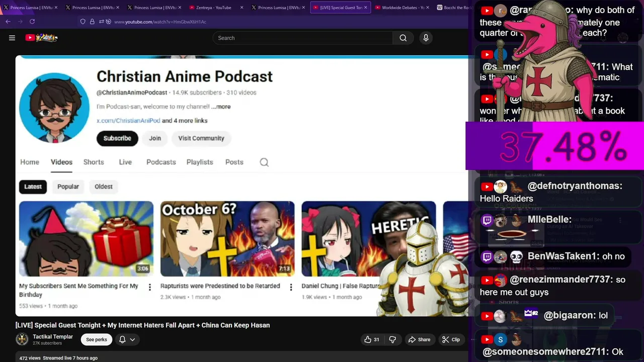Open the channel Podcasts tab
Screen dimensions: 644x362
(x=161, y=162)
